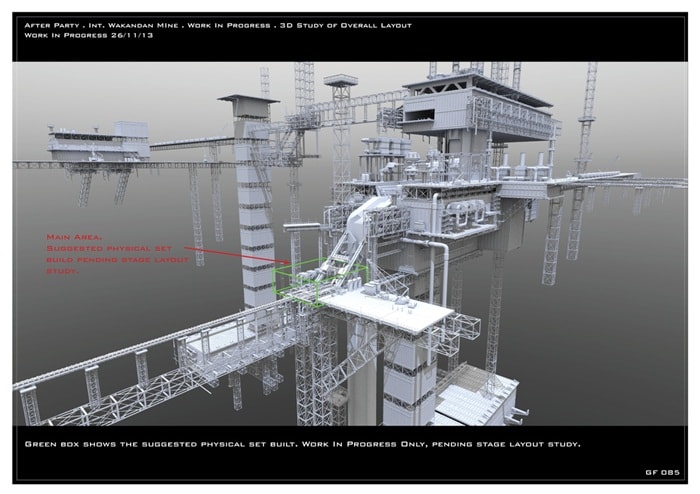
Task: Click the "GF 085" reference number
Action: coord(662,472)
